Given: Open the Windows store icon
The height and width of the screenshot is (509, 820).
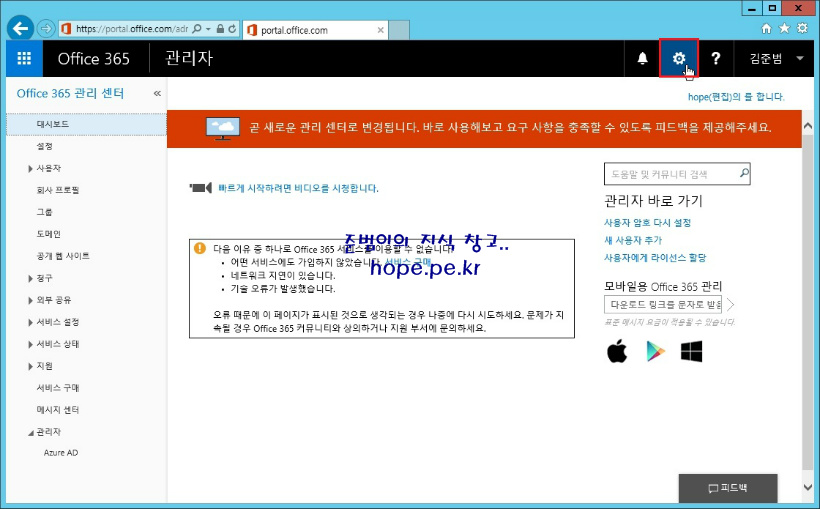Looking at the screenshot, I should tap(691, 352).
